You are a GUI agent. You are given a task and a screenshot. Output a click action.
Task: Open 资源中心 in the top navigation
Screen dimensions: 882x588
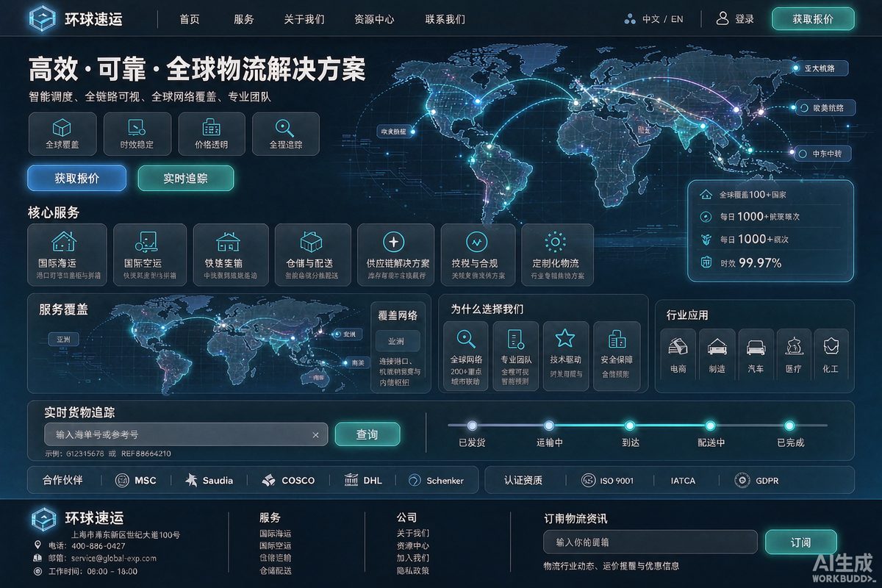[x=374, y=19]
